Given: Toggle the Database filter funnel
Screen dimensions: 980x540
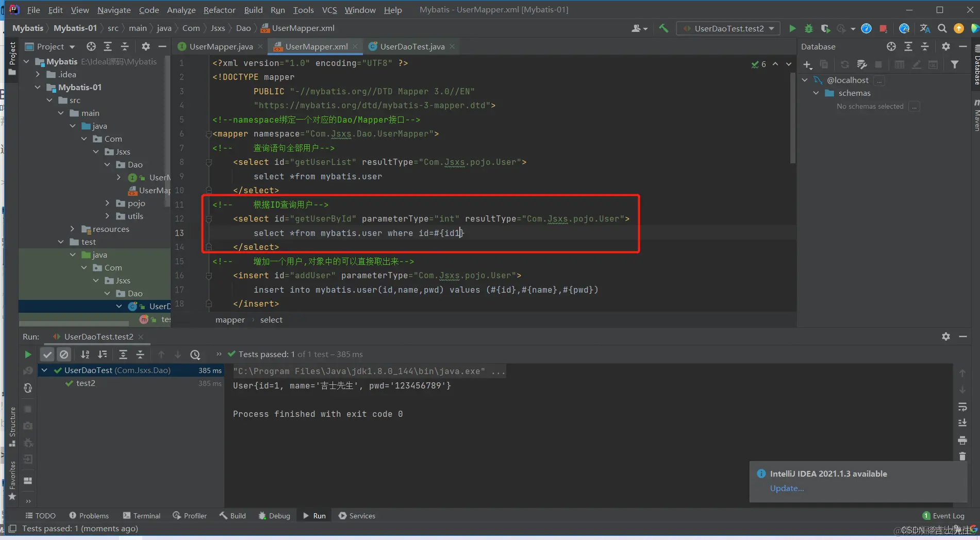Looking at the screenshot, I should pos(955,64).
